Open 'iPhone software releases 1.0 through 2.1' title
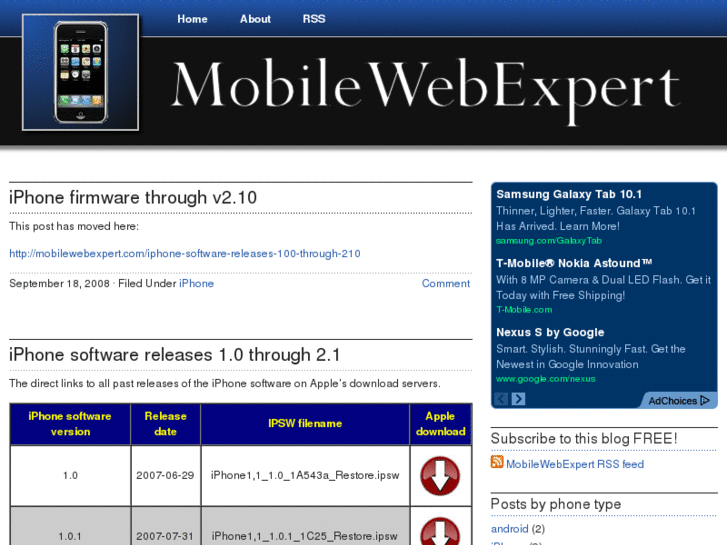 tap(174, 355)
